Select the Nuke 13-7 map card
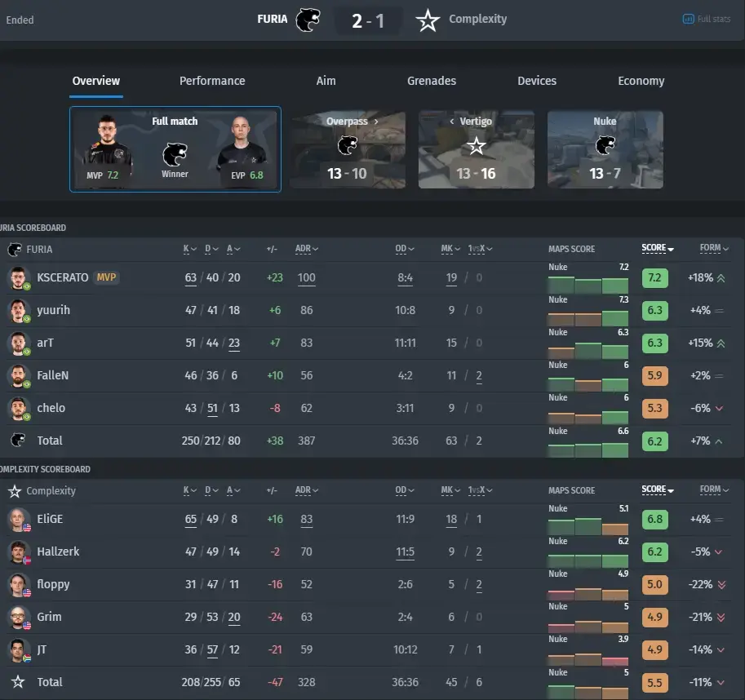This screenshot has width=745, height=700. tap(605, 149)
